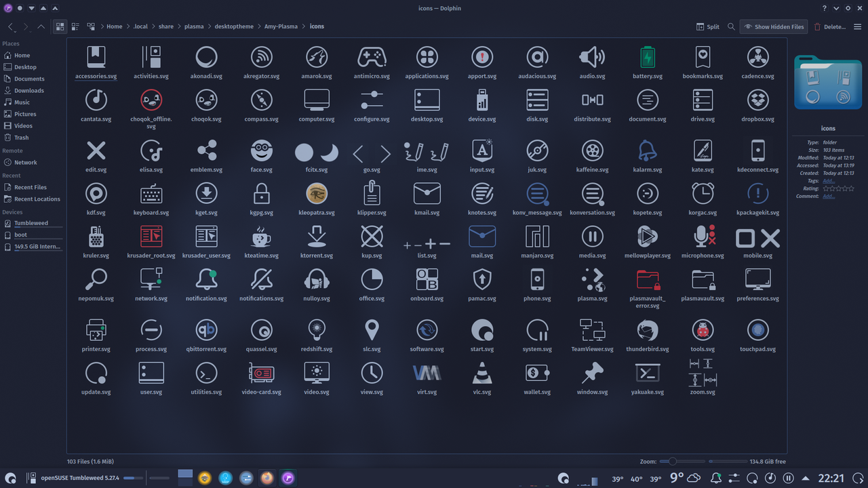868x488 pixels.
Task: Toggle Split view
Action: (708, 26)
